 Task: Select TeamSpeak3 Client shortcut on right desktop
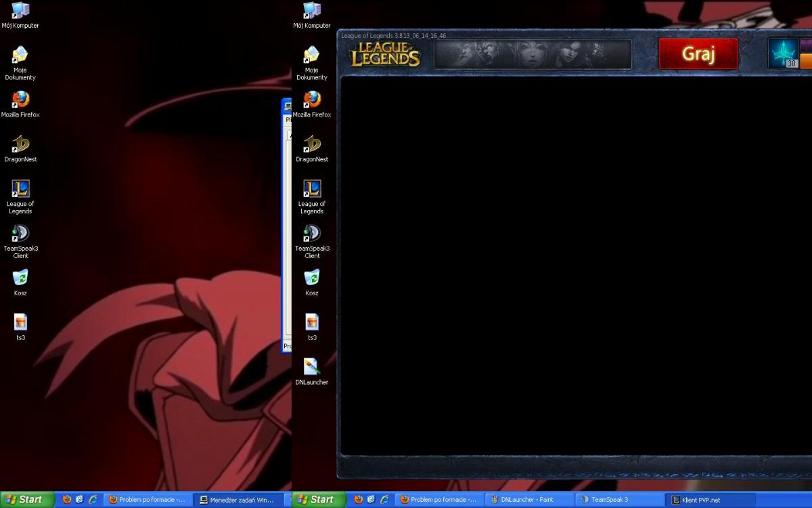(x=312, y=242)
